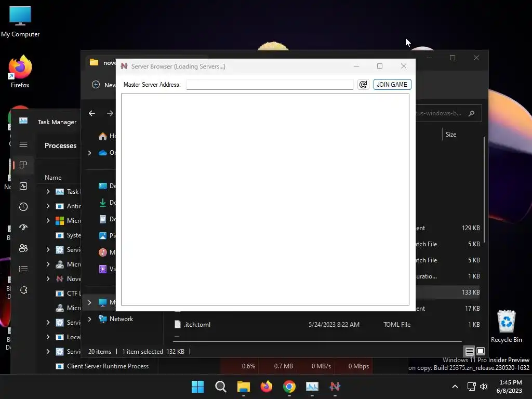The width and height of the screenshot is (532, 399).
Task: Switch to Novetus app from the taskbar
Action: 335,387
